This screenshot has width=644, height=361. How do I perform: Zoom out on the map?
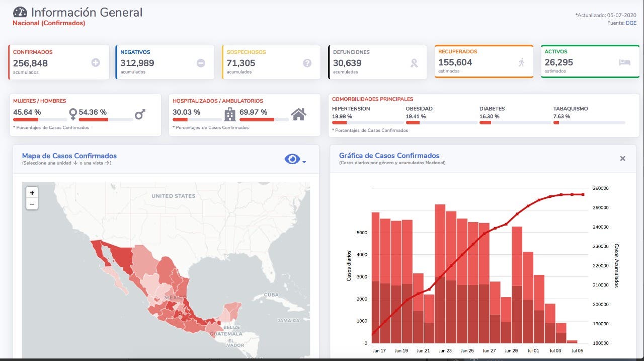[x=32, y=204]
